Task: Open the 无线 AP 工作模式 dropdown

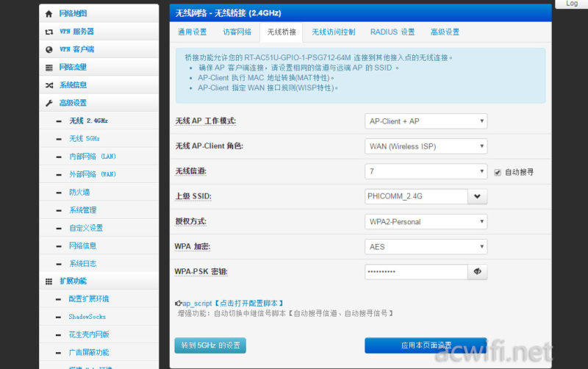Action: tap(426, 121)
